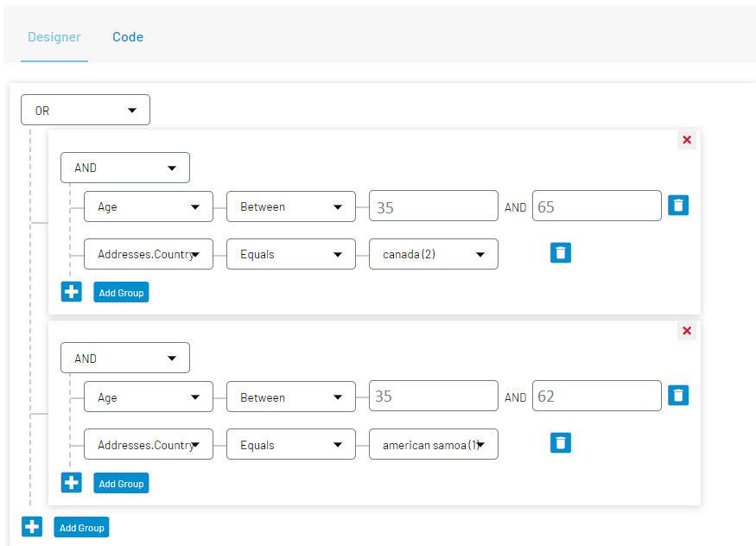
Task: Focus the second group's lower bound 35 field
Action: [x=434, y=397]
